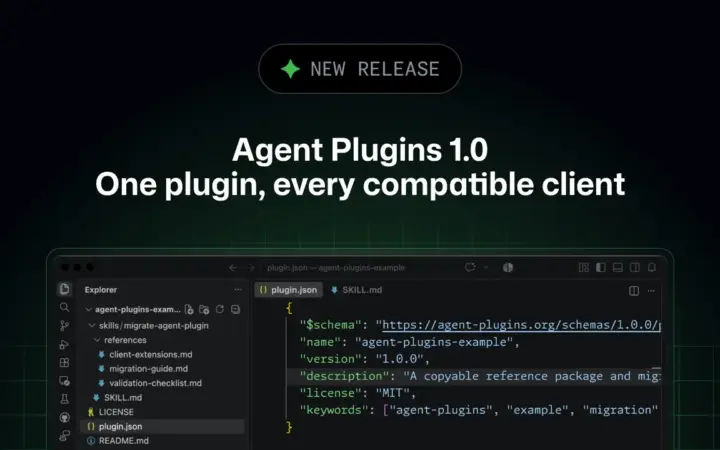Click the "migration" keyword string
720x450 pixels.
pos(620,410)
